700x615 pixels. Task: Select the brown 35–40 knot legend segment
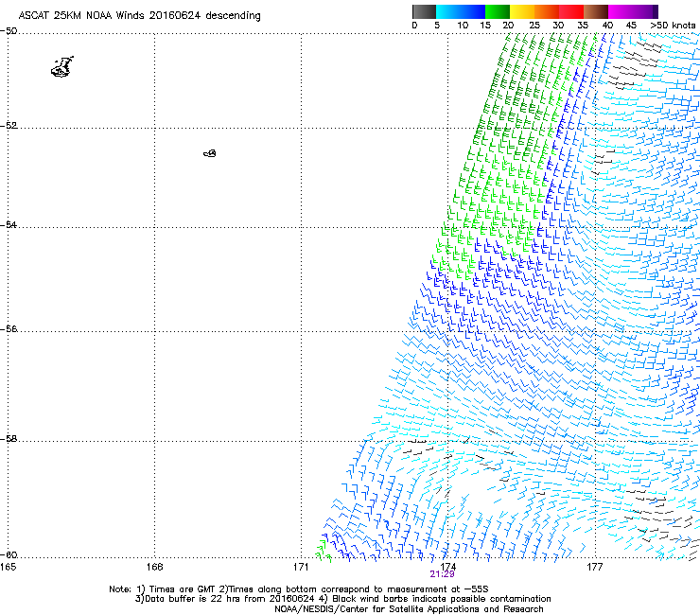click(596, 11)
